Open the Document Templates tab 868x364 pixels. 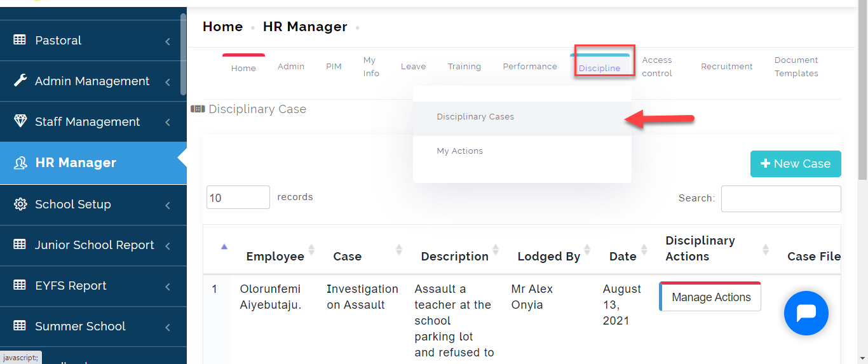point(796,67)
